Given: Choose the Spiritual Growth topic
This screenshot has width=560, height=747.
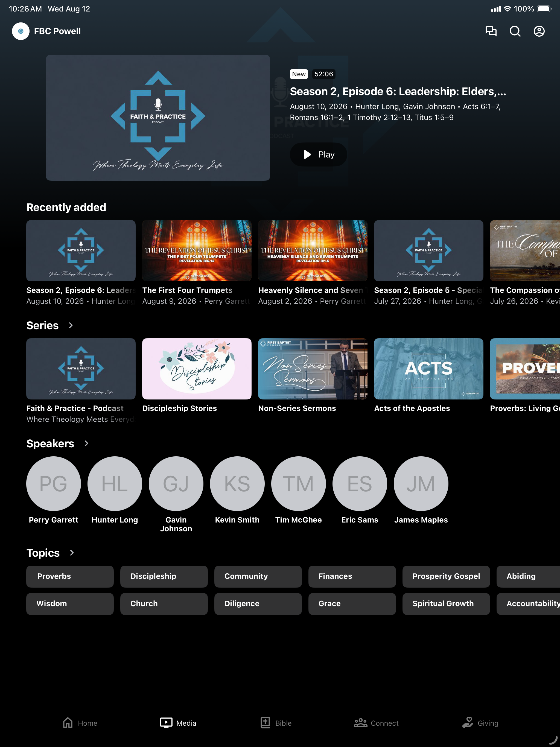Looking at the screenshot, I should (x=446, y=604).
